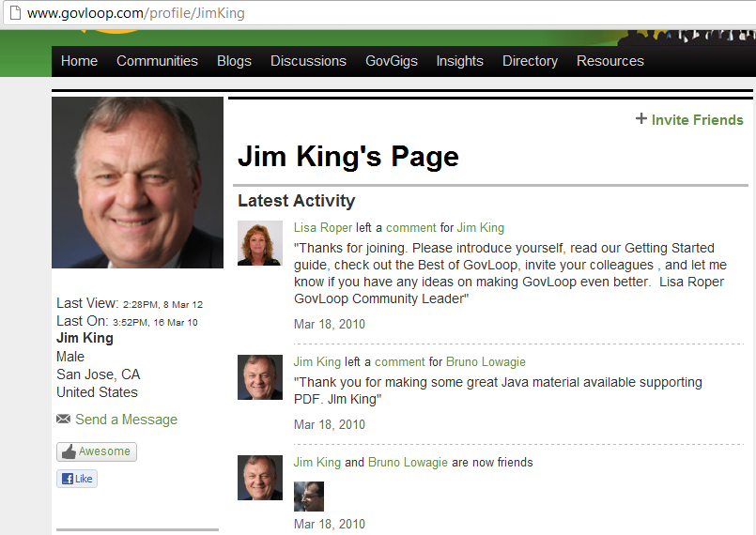Open Lisa Roper's avatar thumbnail

coord(260,243)
